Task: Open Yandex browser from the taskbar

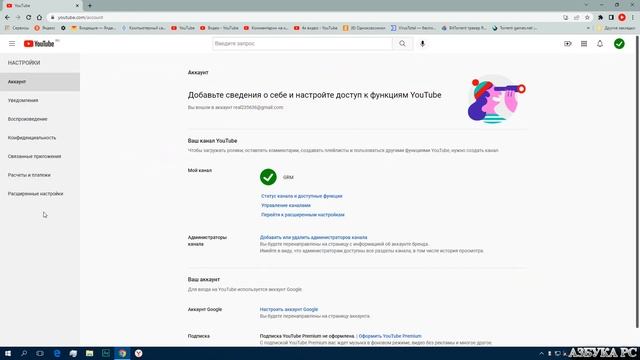Action: 139,353
